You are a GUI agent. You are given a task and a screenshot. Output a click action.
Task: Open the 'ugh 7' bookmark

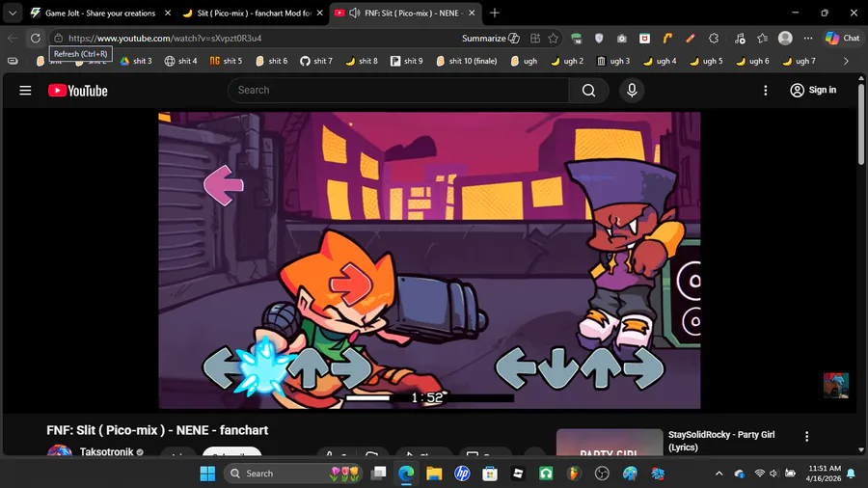pos(799,61)
